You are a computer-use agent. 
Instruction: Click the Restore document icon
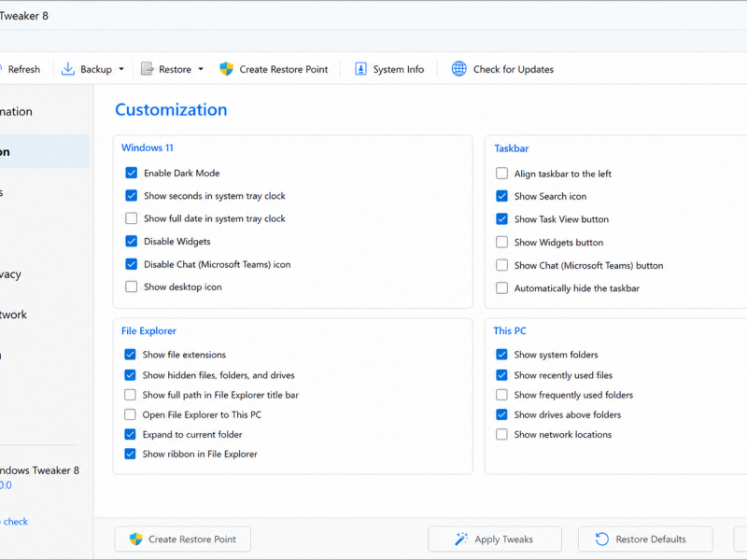tap(148, 69)
